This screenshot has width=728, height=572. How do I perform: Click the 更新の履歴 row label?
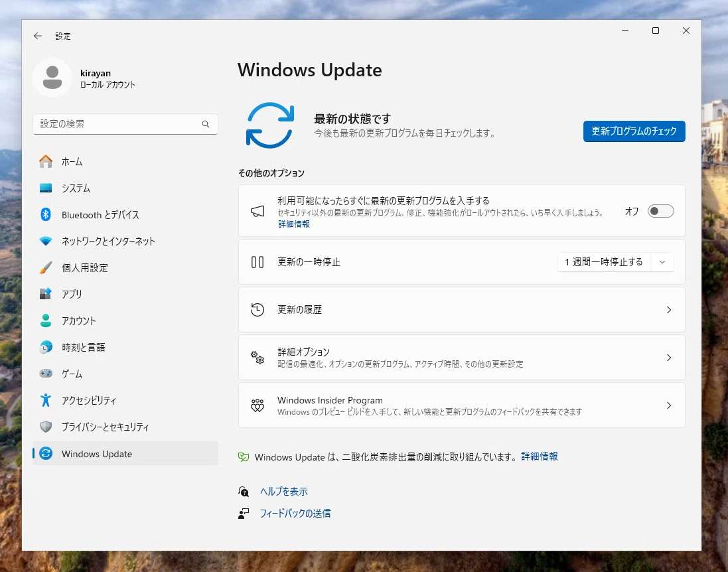299,310
